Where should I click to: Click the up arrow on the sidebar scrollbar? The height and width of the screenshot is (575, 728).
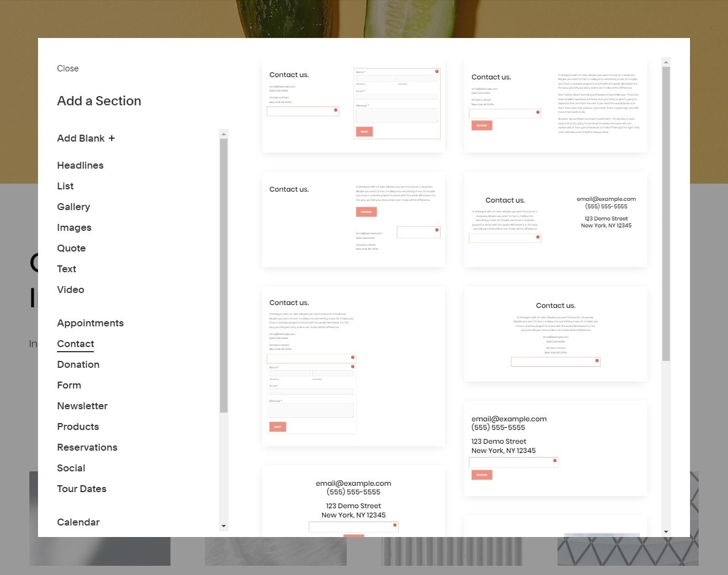(x=224, y=133)
